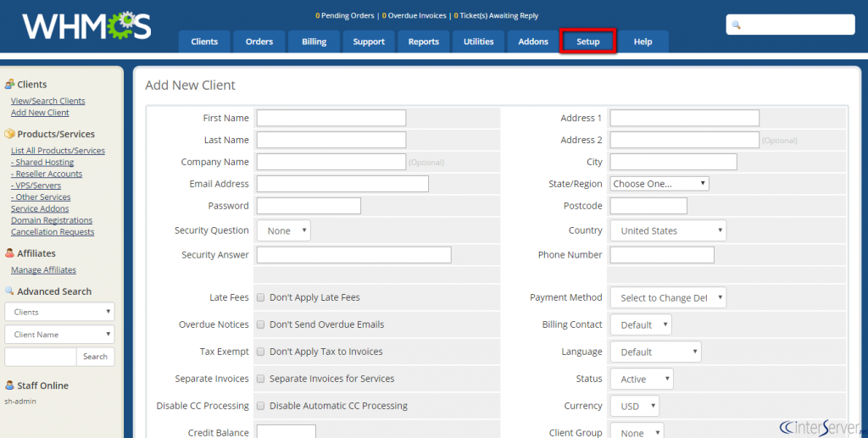Click the Clients sidebar heading icon

pyautogui.click(x=9, y=84)
